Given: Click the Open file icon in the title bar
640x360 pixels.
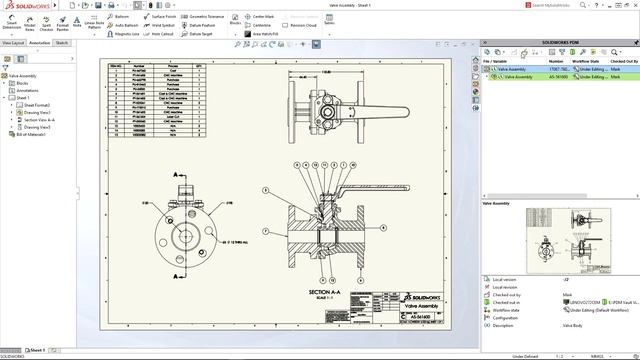Looking at the screenshot, I should point(85,5).
